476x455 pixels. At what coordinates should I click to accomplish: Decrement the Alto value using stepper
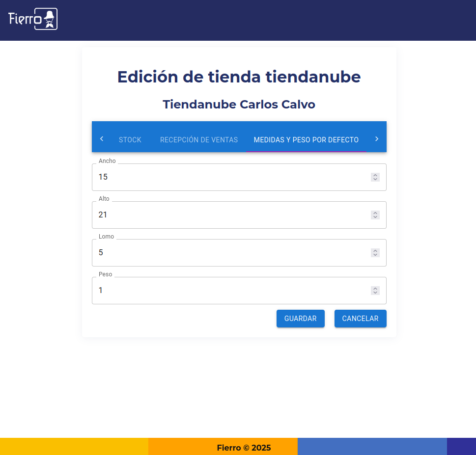[x=375, y=217]
